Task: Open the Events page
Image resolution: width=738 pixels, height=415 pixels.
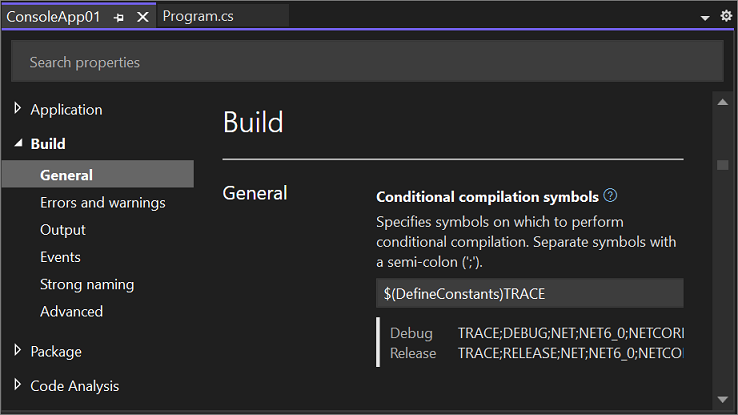Action: point(60,257)
